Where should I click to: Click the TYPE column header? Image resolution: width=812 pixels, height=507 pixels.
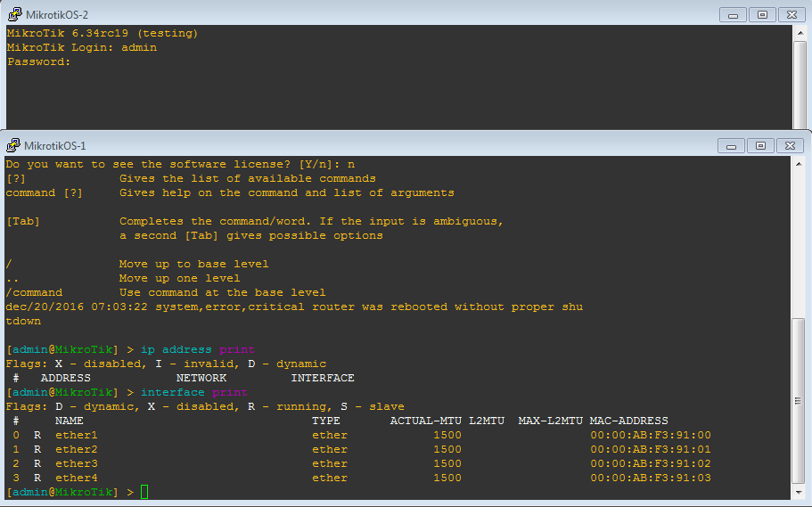(x=326, y=421)
